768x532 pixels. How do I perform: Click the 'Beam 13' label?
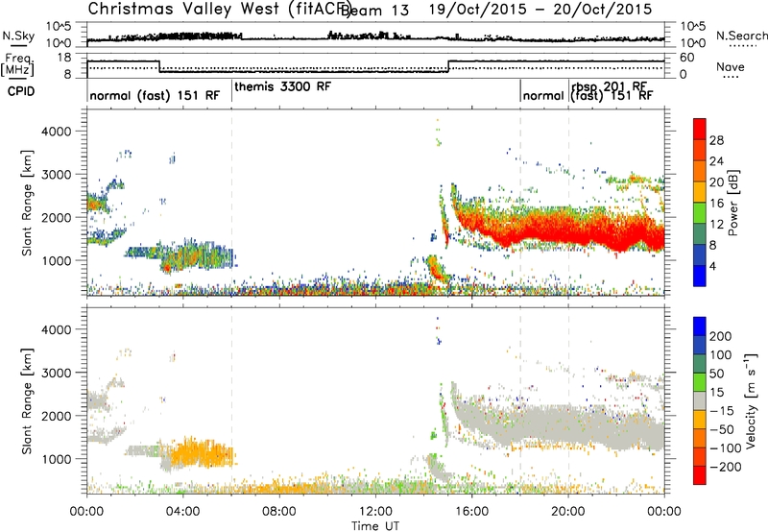coord(374,11)
